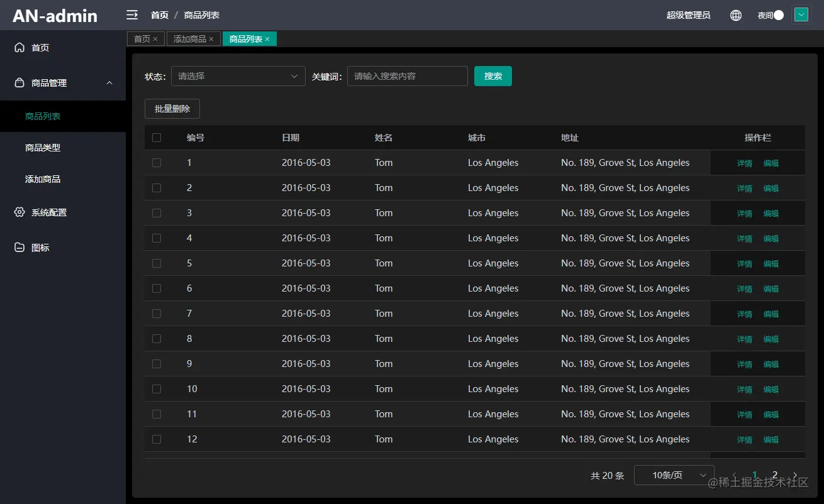Open 详情 for row 4
Screen dimensions: 824x504
[745, 239]
